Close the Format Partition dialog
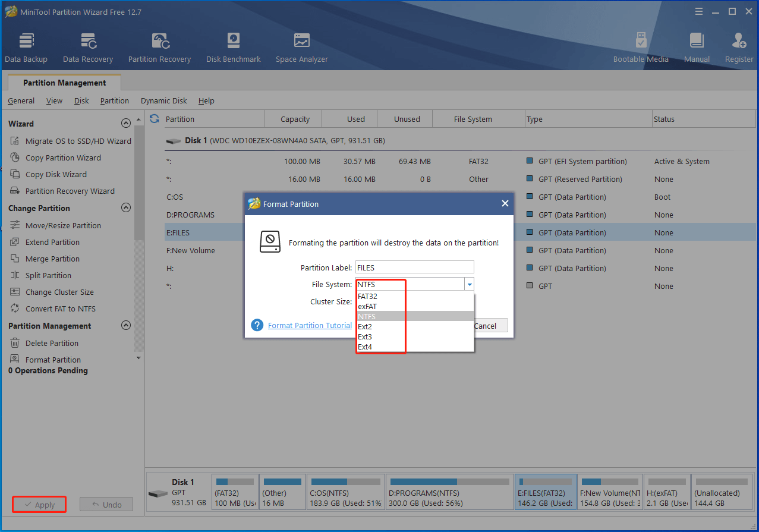Image resolution: width=759 pixels, height=532 pixels. point(505,203)
